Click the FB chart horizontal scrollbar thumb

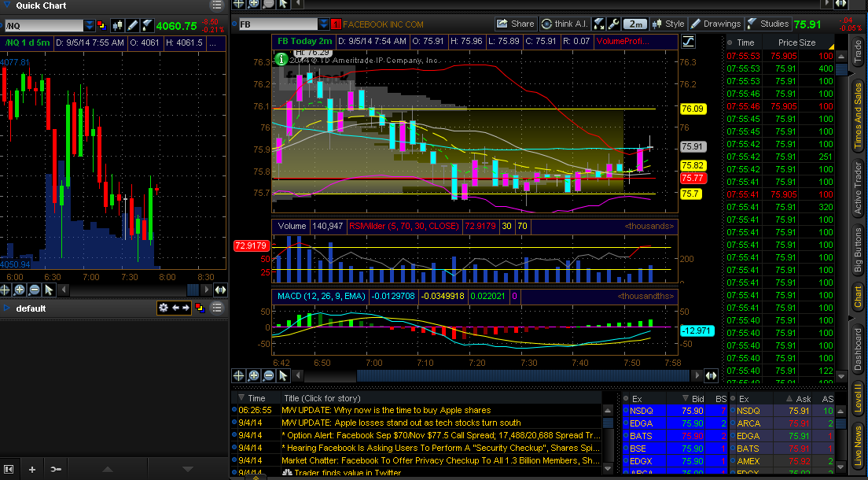click(524, 375)
